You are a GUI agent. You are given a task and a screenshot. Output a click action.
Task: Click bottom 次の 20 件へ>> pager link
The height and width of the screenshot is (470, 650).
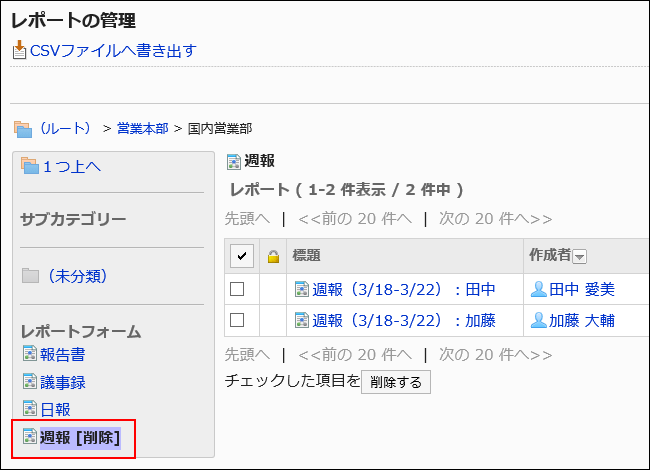(495, 354)
